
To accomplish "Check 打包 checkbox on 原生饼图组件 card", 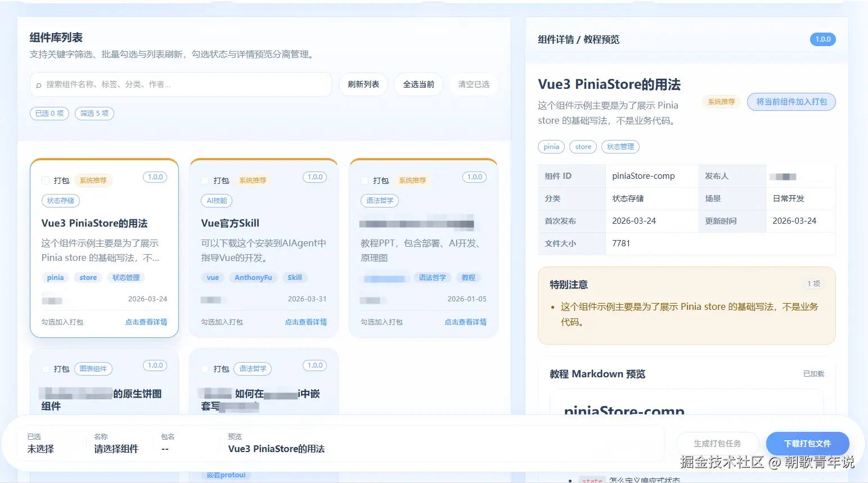I will pos(46,369).
